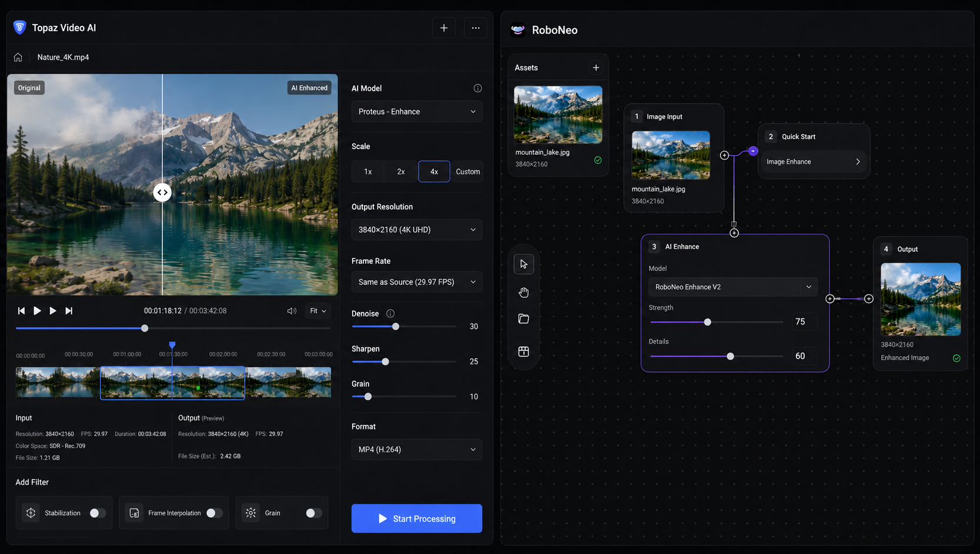This screenshot has width=980, height=554.
Task: Open the Fit zoom dropdown
Action: click(318, 311)
